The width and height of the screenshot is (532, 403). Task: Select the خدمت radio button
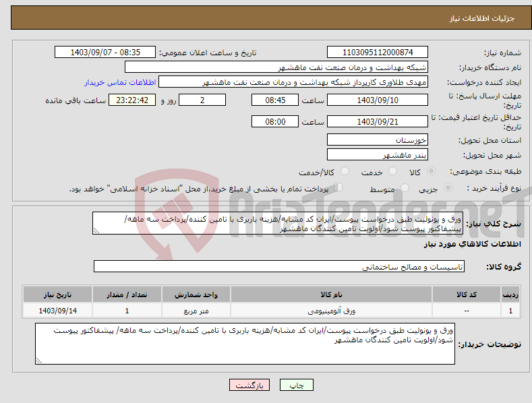[392, 171]
